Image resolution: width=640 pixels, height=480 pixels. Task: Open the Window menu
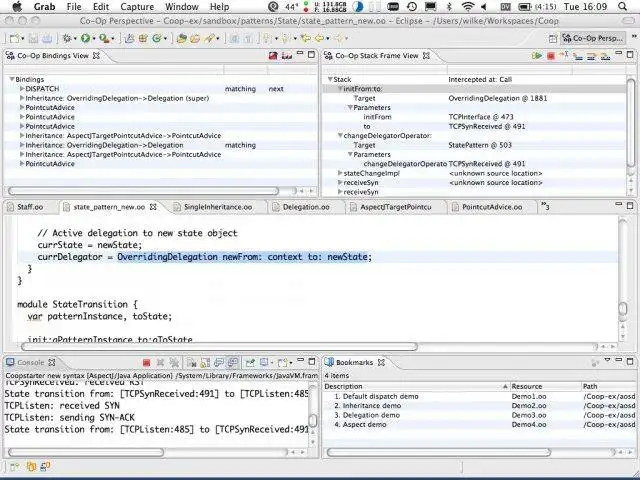pyautogui.click(x=182, y=7)
